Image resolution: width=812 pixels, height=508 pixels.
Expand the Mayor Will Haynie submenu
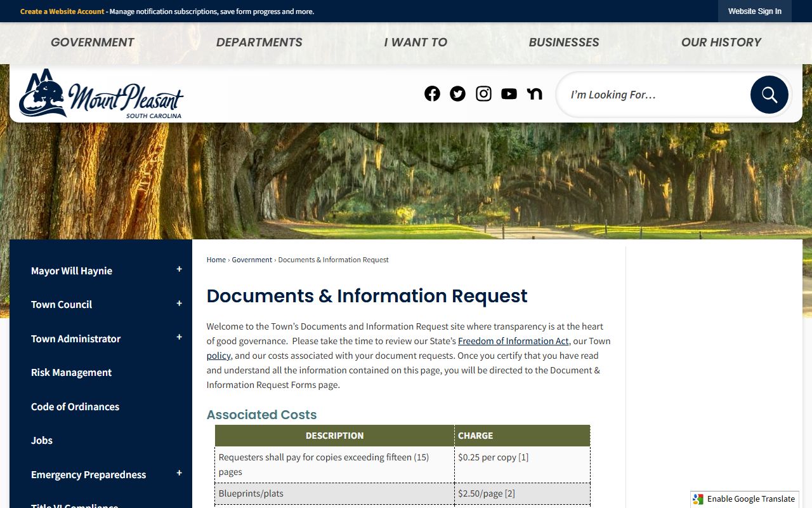coord(179,269)
